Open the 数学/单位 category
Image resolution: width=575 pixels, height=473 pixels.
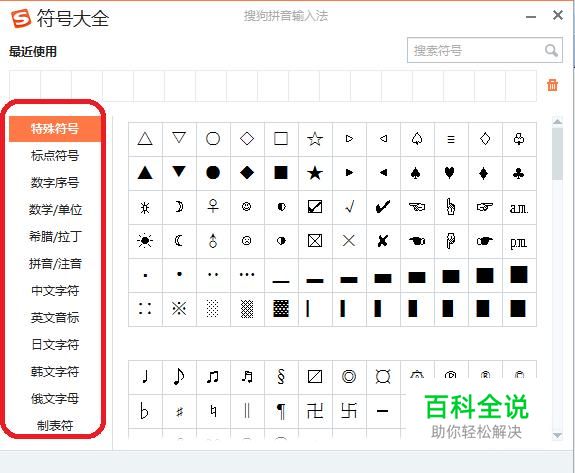(55, 210)
